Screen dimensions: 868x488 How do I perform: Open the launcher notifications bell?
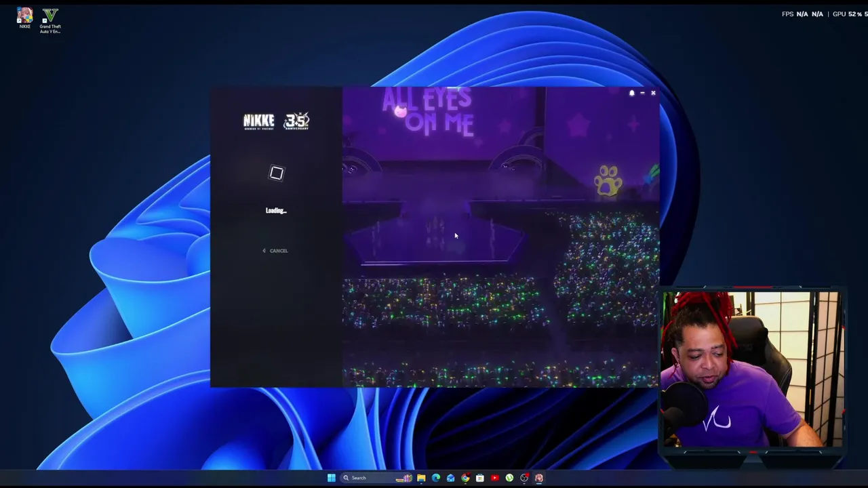632,93
